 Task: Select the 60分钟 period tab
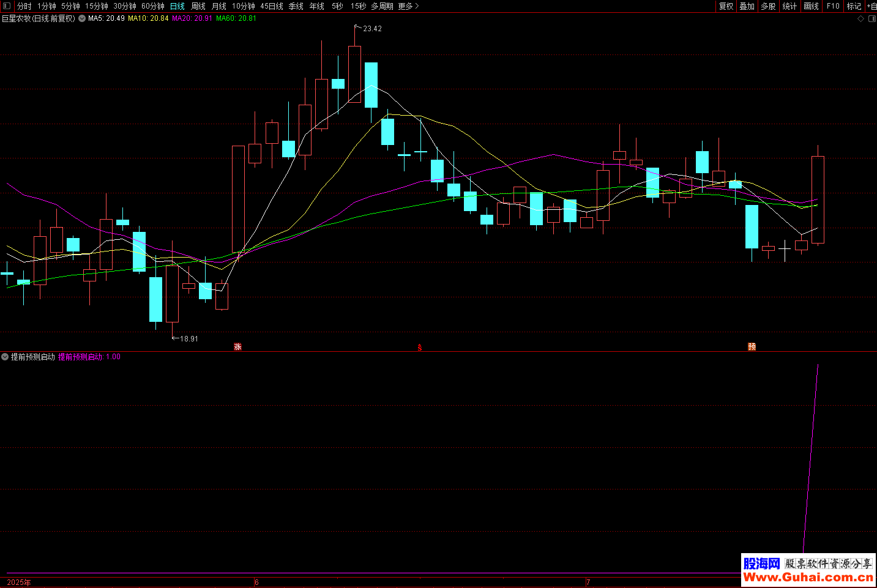point(153,6)
